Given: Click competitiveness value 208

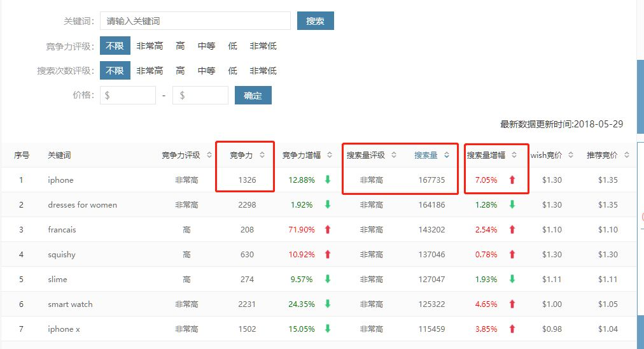Looking at the screenshot, I should click(x=248, y=229).
